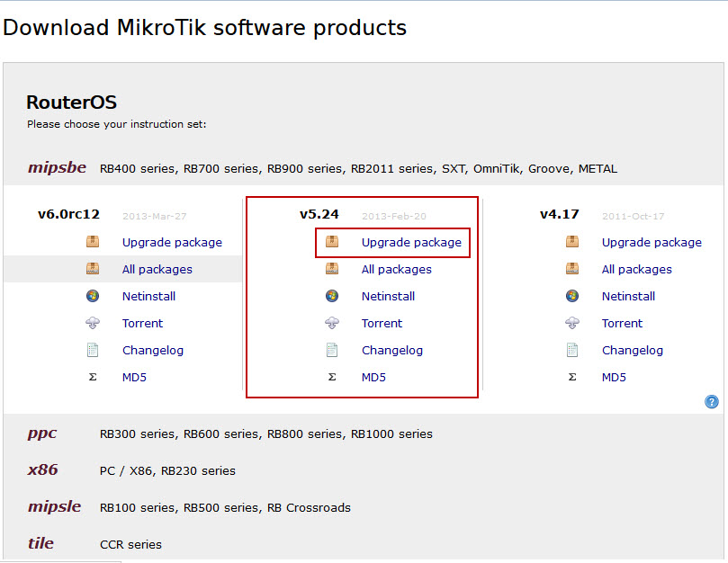
Task: Click the Windows icon beside v4.17 Netinstall
Action: coord(572,296)
